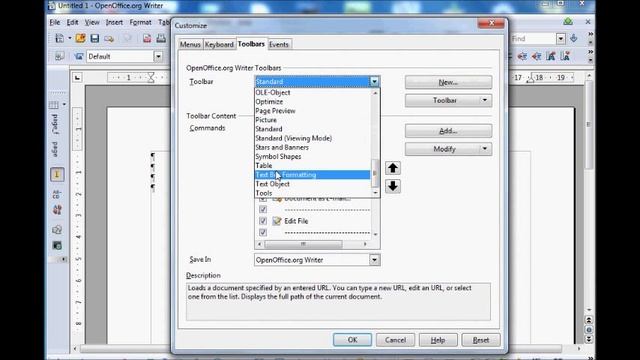Open the Insert menu
The height and width of the screenshot is (360, 640).
[x=114, y=22]
